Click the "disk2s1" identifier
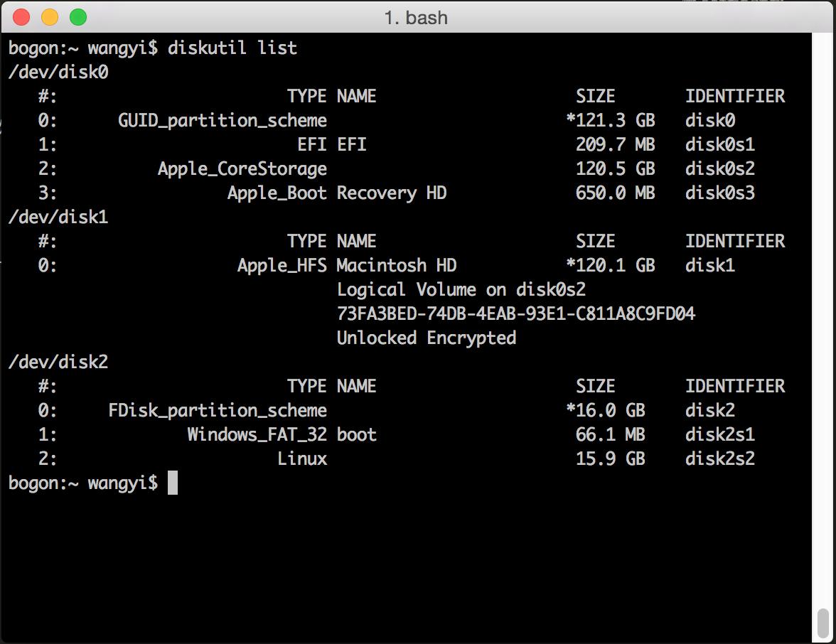The width and height of the screenshot is (836, 644). point(719,434)
